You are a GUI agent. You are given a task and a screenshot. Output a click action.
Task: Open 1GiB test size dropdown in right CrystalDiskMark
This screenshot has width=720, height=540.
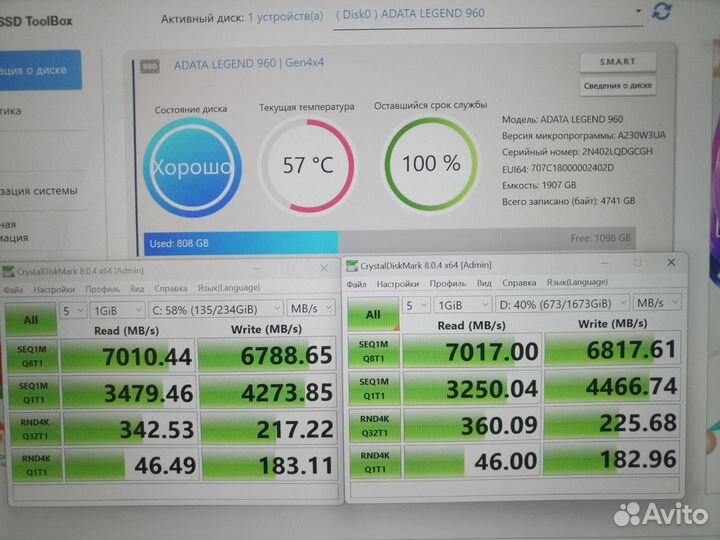(462, 305)
